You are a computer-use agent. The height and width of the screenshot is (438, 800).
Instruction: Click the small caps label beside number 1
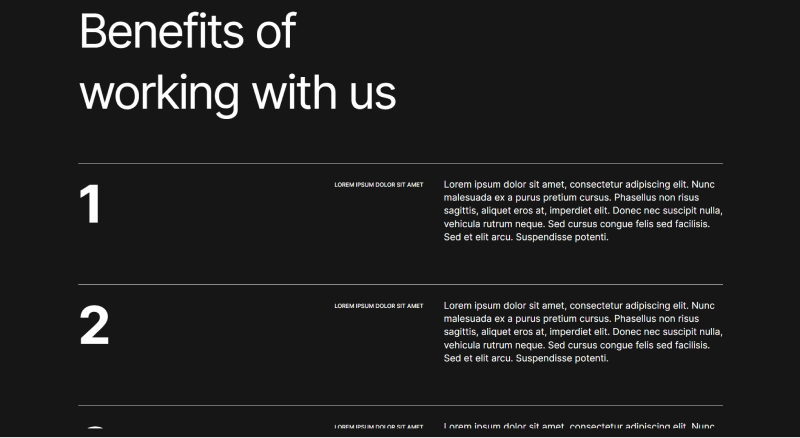[x=378, y=185]
